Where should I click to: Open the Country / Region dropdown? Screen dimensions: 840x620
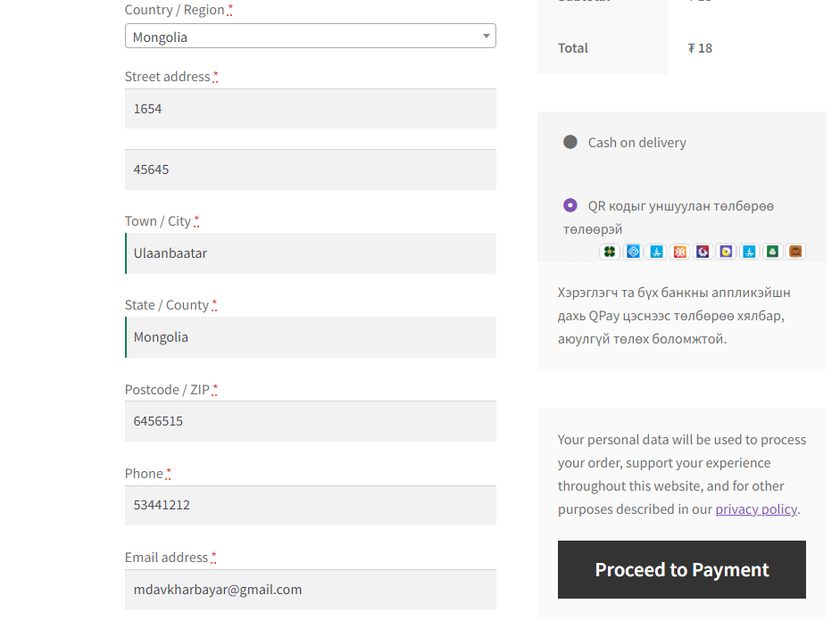pyautogui.click(x=310, y=36)
